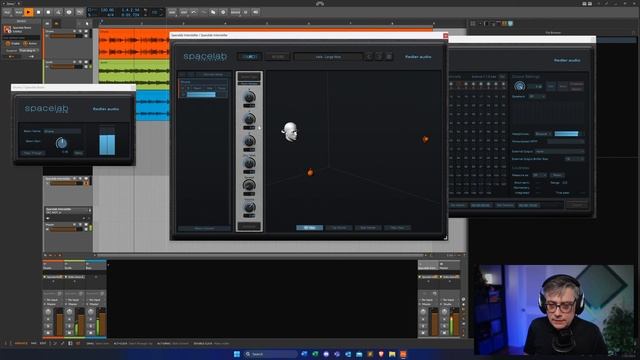Viewport: 640px width, 360px height.
Task: Click the topmost knob in the silver strip
Action: pos(249,97)
